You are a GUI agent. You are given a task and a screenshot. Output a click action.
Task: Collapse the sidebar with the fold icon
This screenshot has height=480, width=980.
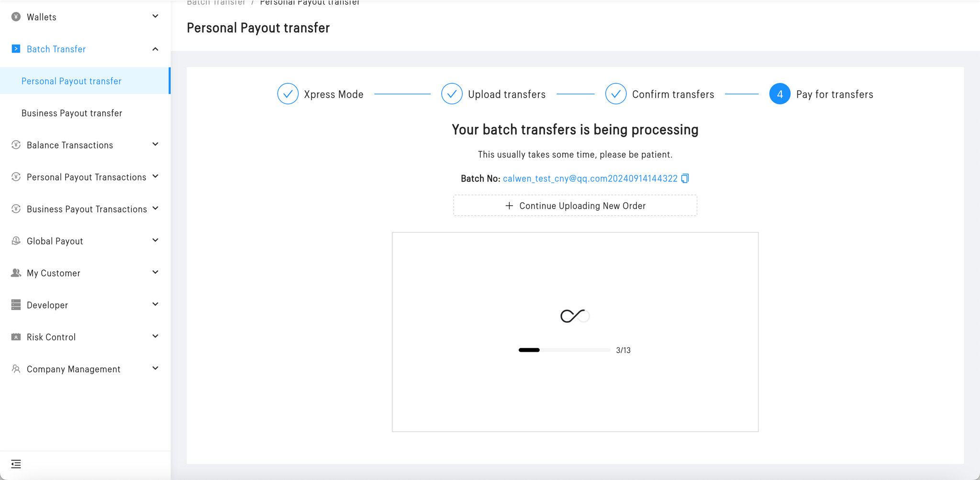16,464
